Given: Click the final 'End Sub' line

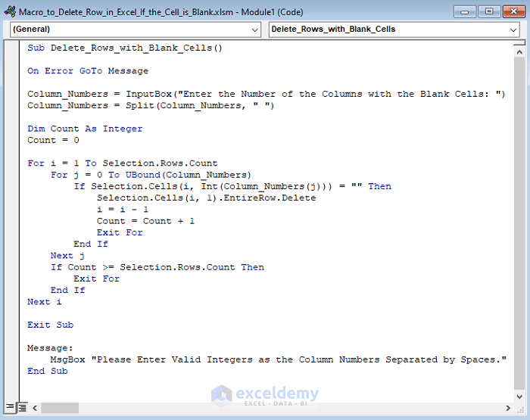Looking at the screenshot, I should pos(47,371).
